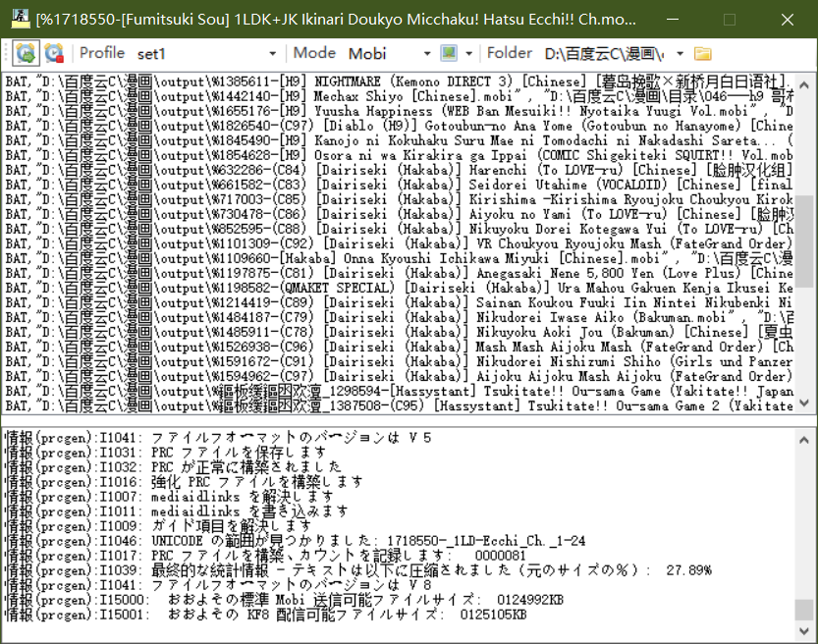Select the Nikuyoku Aoki Jou (Bakuman) row
This screenshot has height=644, width=818.
(x=399, y=332)
